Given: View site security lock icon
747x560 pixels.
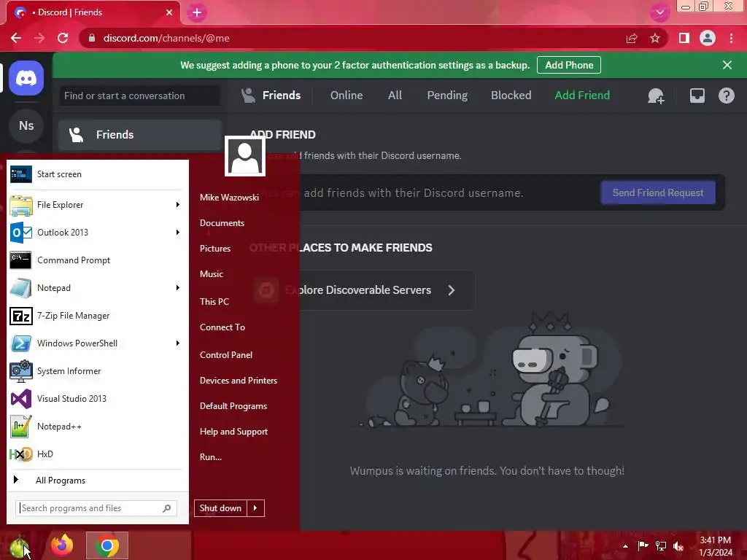Looking at the screenshot, I should [x=92, y=38].
